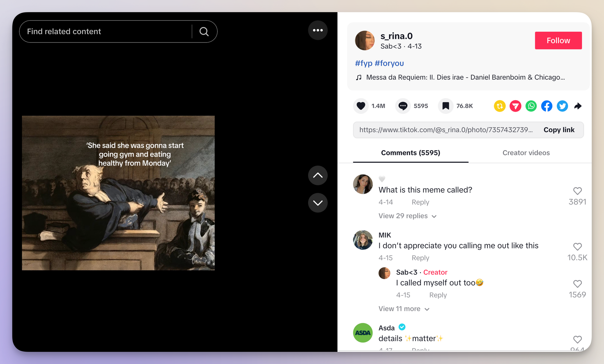The height and width of the screenshot is (364, 604).
Task: Follow the creator s_rina.0
Action: click(x=557, y=40)
